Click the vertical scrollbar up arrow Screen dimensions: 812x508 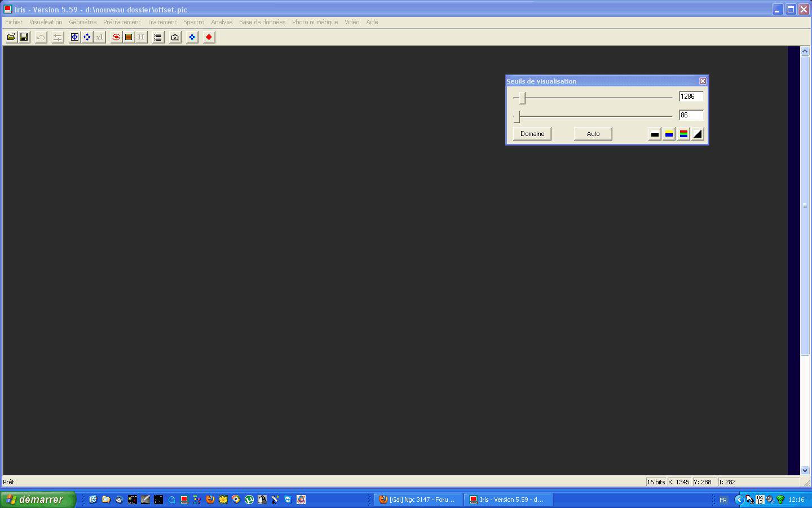[805, 51]
